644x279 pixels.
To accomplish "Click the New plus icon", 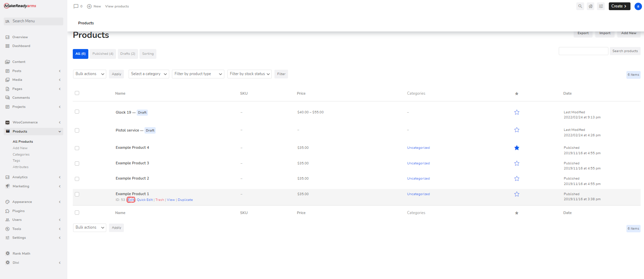I will (x=89, y=6).
